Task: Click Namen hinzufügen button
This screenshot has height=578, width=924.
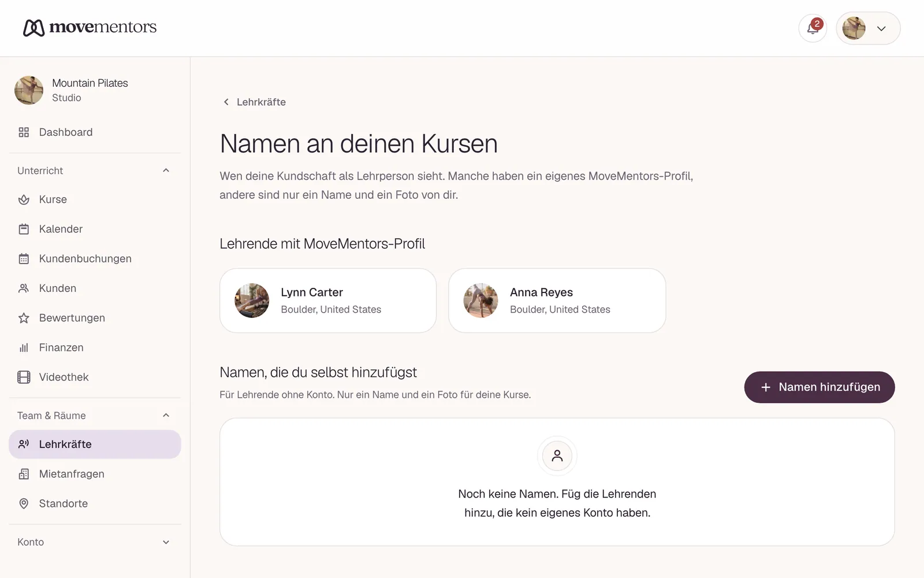Action: (x=819, y=387)
